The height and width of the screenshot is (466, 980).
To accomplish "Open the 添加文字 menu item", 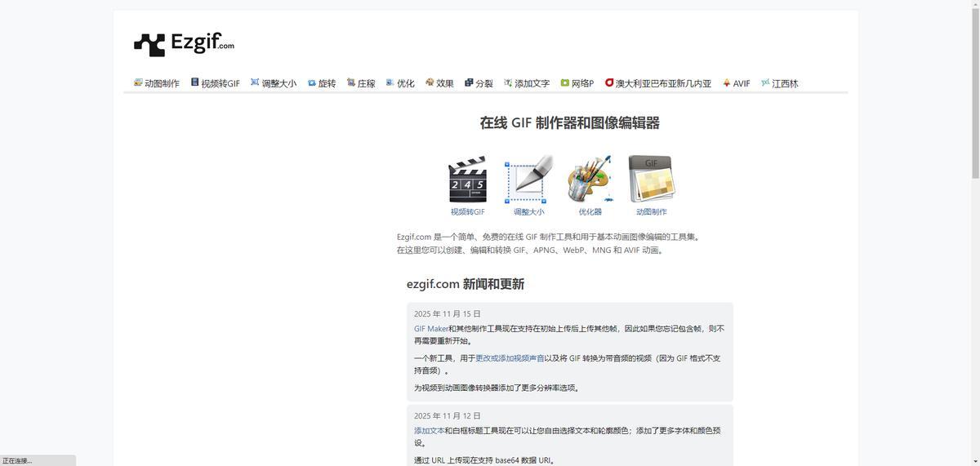I will pos(527,83).
